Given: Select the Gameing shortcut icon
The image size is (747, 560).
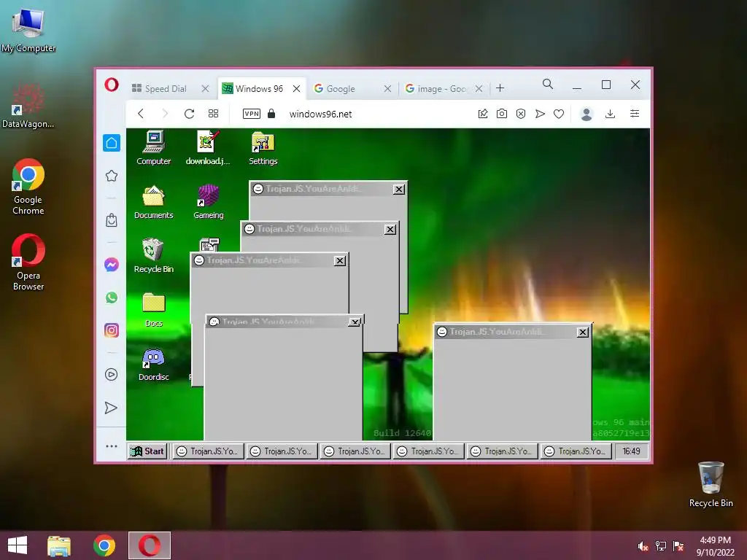Looking at the screenshot, I should [208, 203].
